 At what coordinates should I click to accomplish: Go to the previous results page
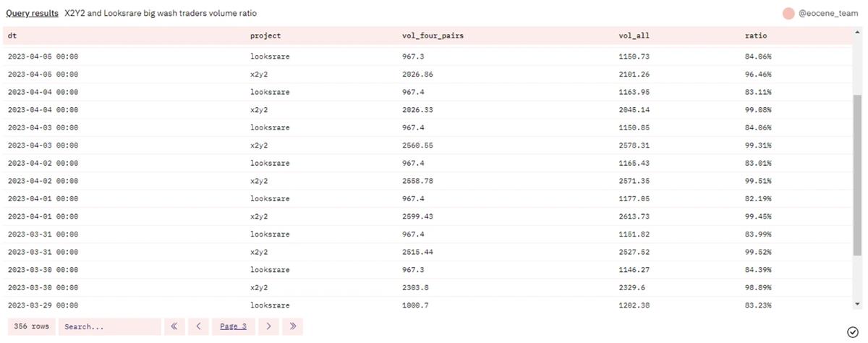(198, 326)
